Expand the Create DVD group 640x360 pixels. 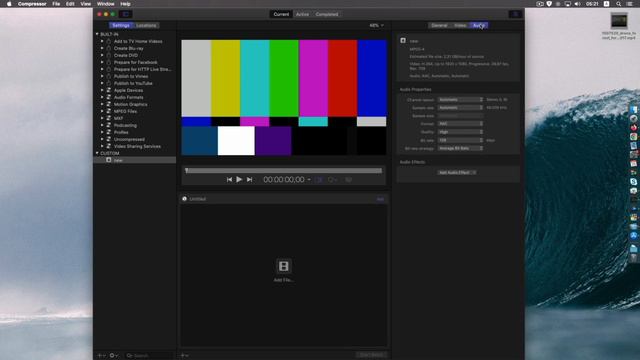[102, 55]
